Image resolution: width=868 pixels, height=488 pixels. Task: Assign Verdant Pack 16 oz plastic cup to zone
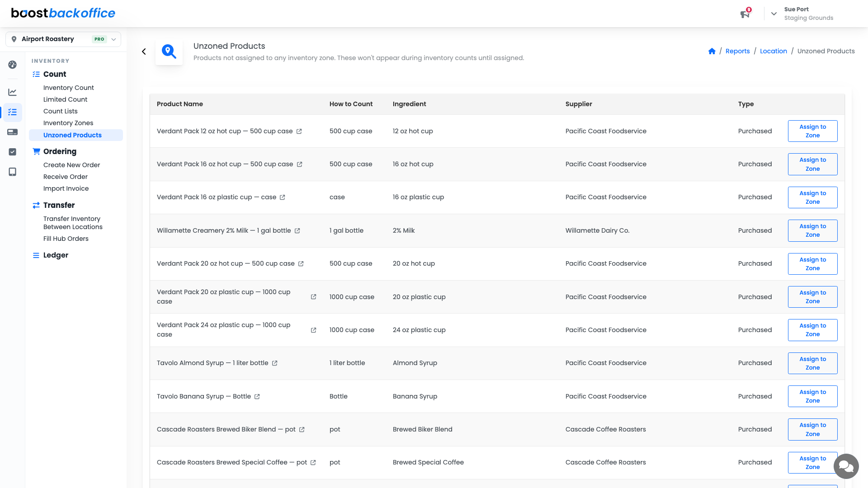(x=812, y=197)
